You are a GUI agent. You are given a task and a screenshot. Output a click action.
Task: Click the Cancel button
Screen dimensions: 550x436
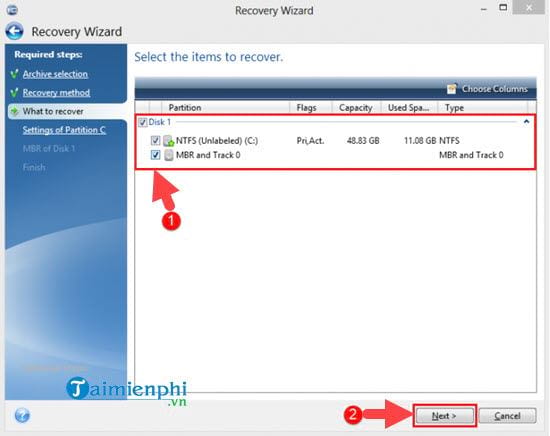pos(507,416)
